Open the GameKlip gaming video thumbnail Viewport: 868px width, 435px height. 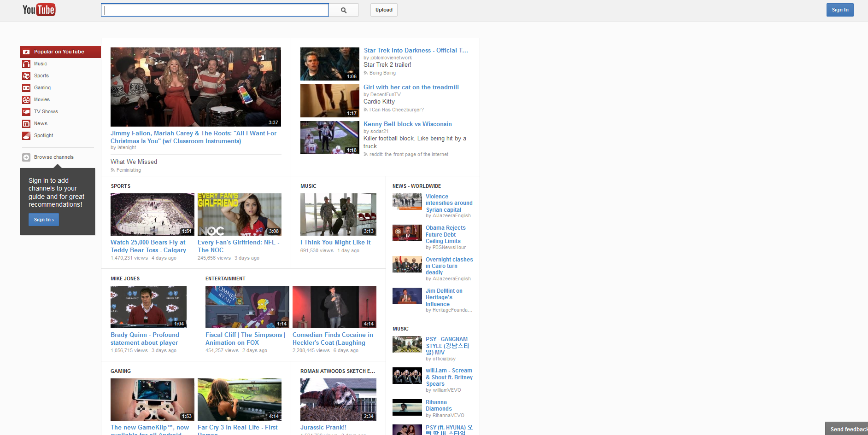coord(152,400)
